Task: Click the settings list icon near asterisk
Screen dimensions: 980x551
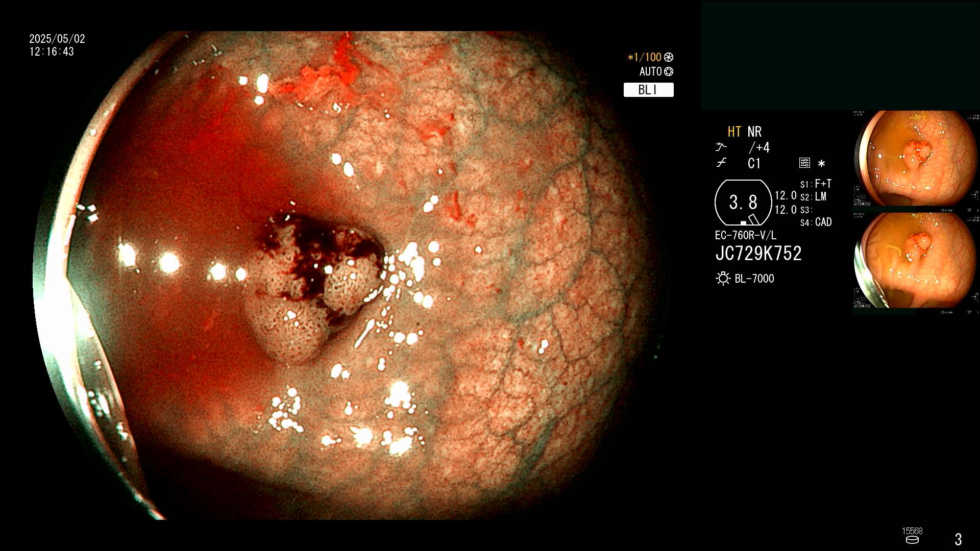Action: (x=804, y=163)
